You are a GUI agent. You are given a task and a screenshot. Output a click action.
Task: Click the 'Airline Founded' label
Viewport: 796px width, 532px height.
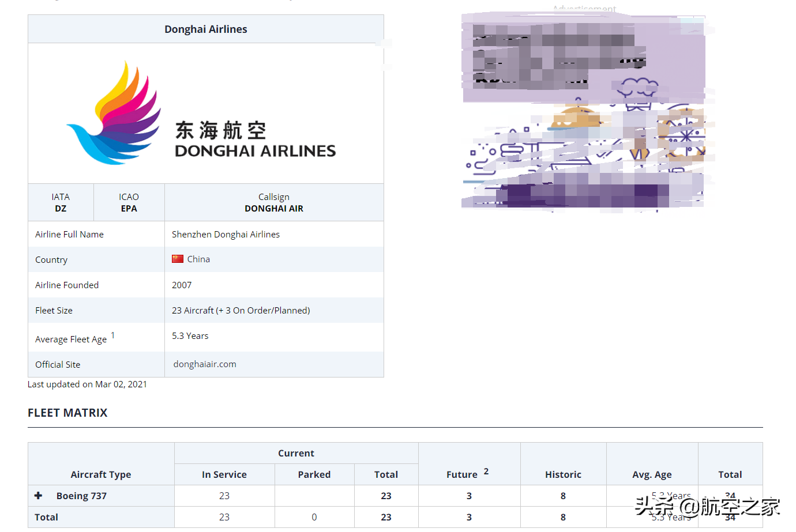[67, 285]
